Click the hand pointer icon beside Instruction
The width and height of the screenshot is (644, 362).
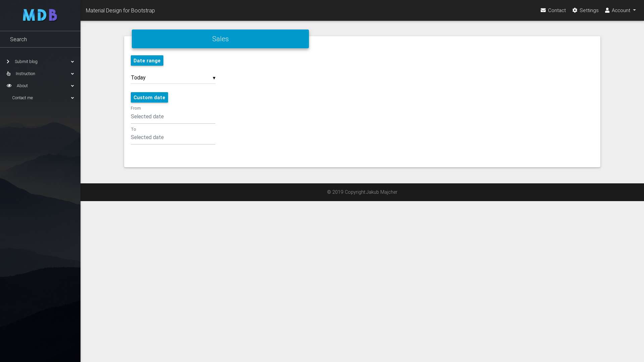9,74
